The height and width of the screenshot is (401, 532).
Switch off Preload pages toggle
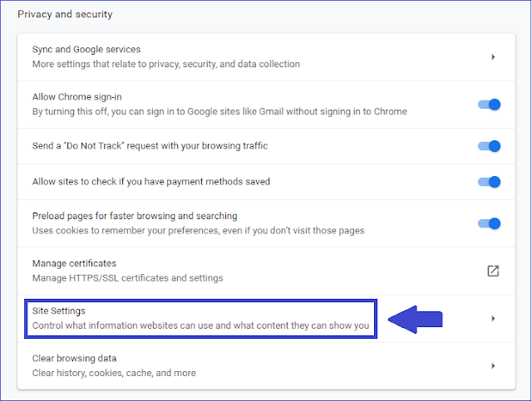490,223
